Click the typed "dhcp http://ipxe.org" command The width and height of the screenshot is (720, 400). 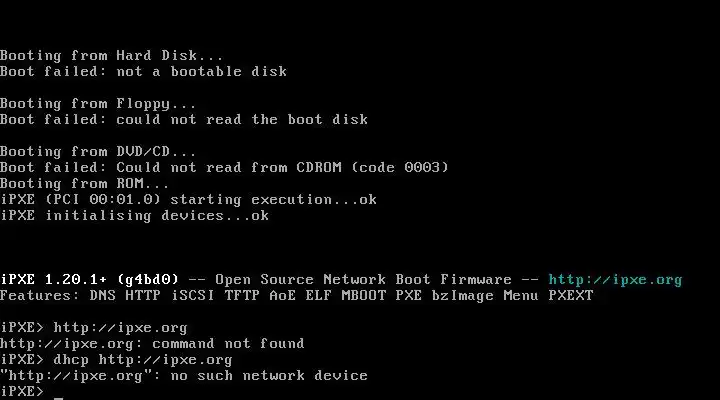[143, 360]
